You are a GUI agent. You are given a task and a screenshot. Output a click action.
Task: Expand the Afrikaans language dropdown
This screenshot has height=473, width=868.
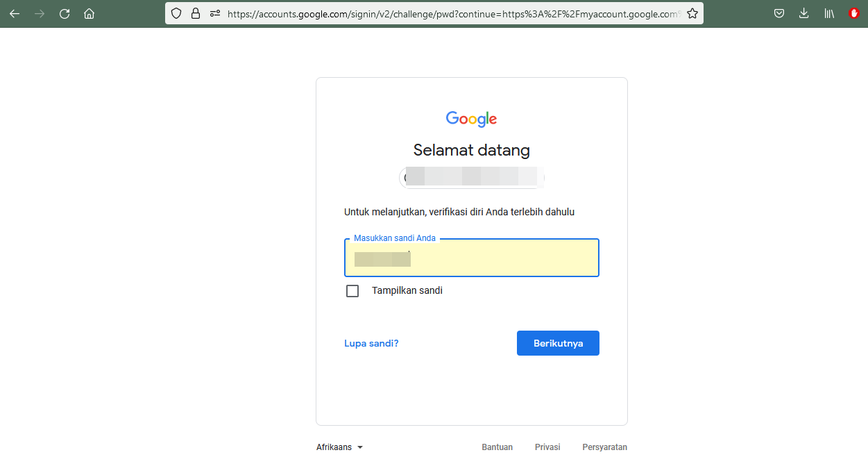pyautogui.click(x=340, y=447)
